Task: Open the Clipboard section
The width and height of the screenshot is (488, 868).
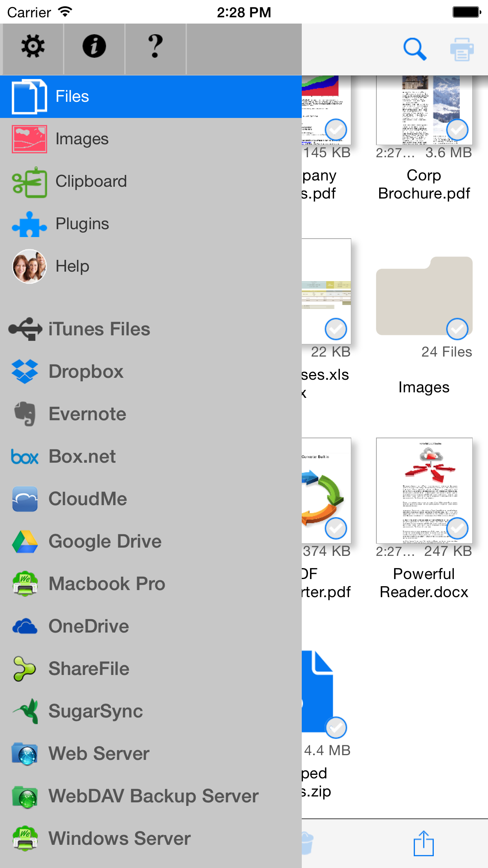Action: point(151,182)
